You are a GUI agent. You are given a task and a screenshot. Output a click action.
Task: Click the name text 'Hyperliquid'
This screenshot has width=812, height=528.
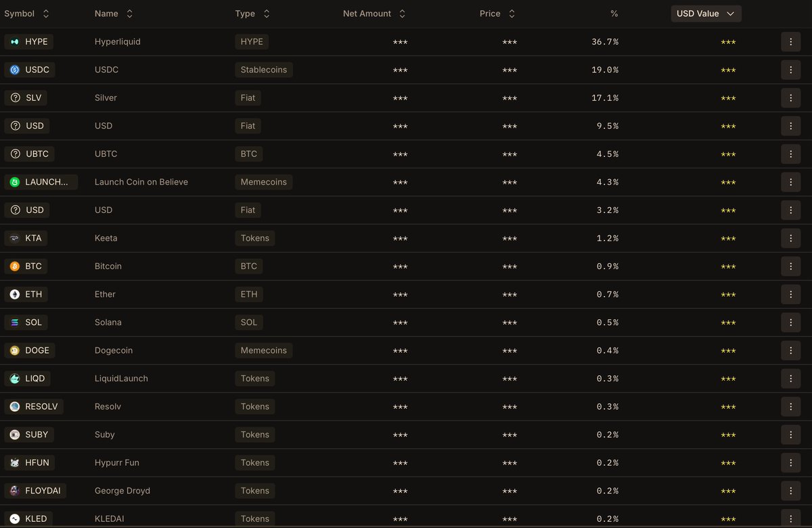click(118, 42)
